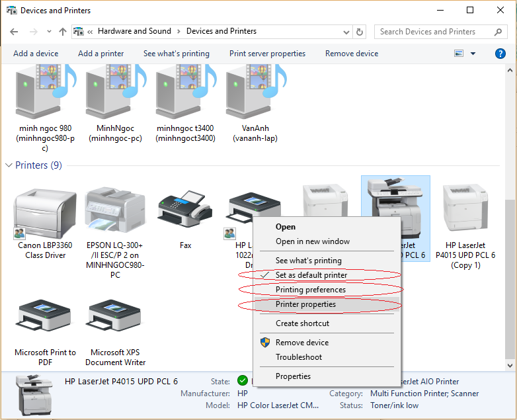Image resolution: width=517 pixels, height=420 pixels.
Task: Click the Fax device icon
Action: point(185,212)
